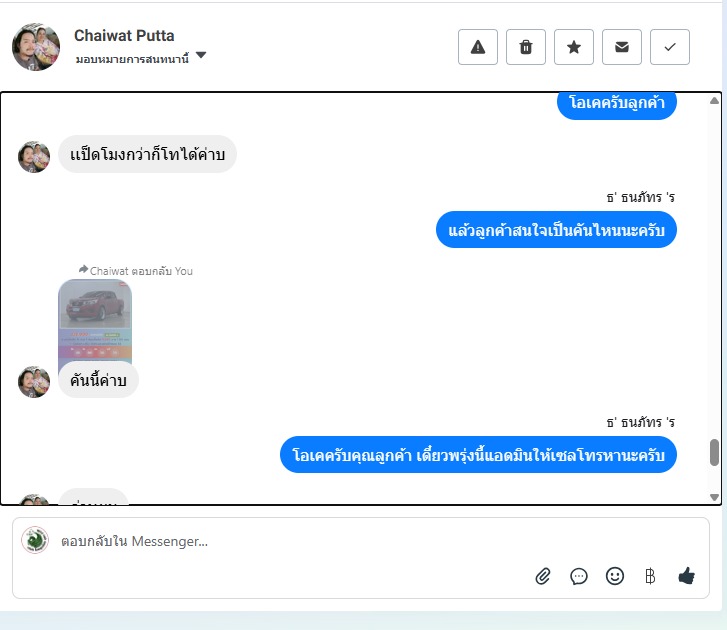The width and height of the screenshot is (727, 630).
Task: Open Chaiwat Putta profile name
Action: (x=124, y=36)
